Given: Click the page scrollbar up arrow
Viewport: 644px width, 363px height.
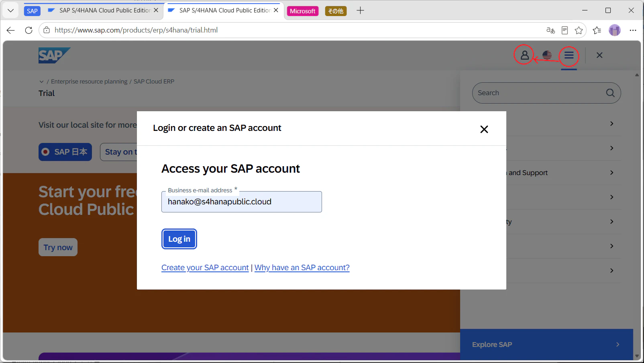Looking at the screenshot, I should (637, 75).
